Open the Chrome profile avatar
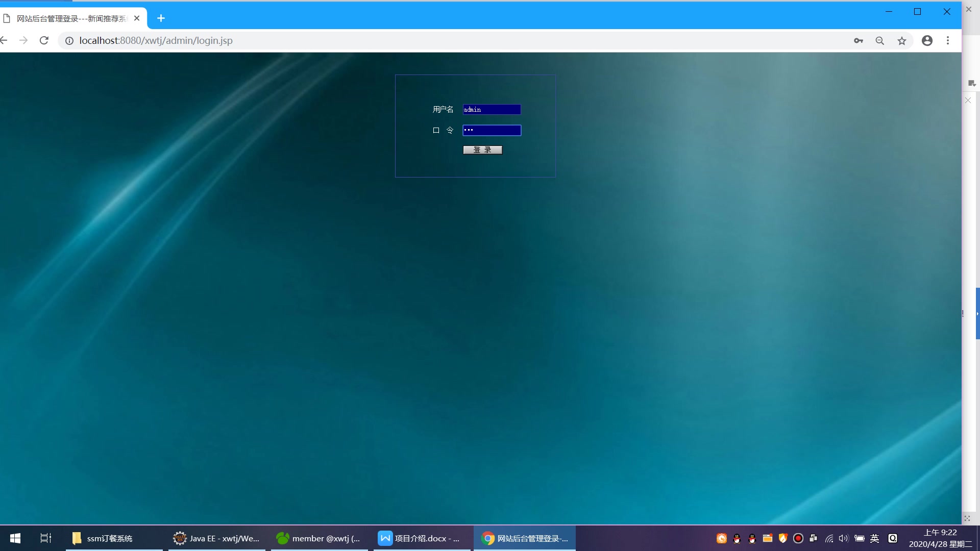Viewport: 980px width, 551px height. (927, 41)
